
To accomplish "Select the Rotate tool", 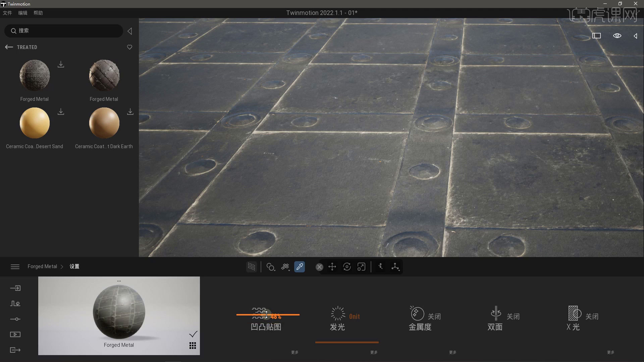I will click(x=347, y=266).
